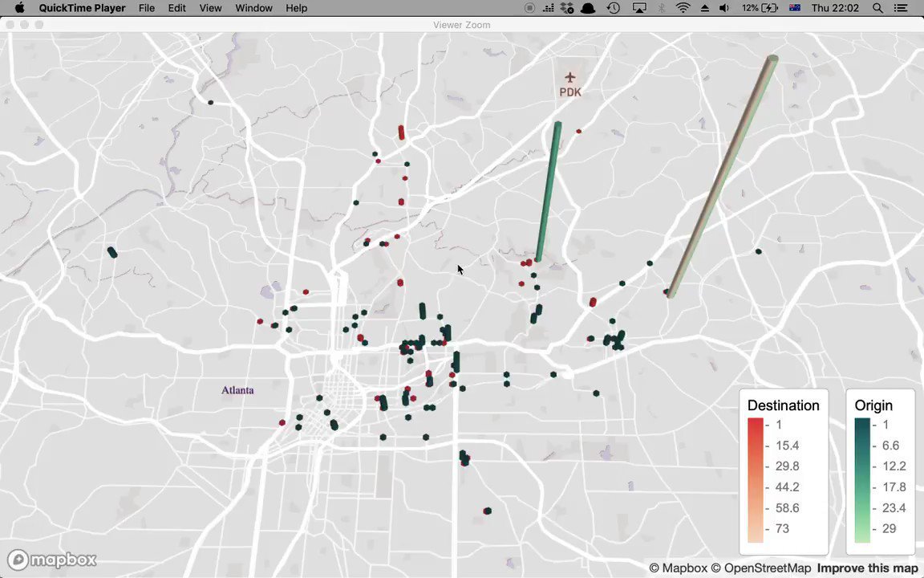The width and height of the screenshot is (924, 578).
Task: Click the Origin legend color gradient
Action: 862,480
